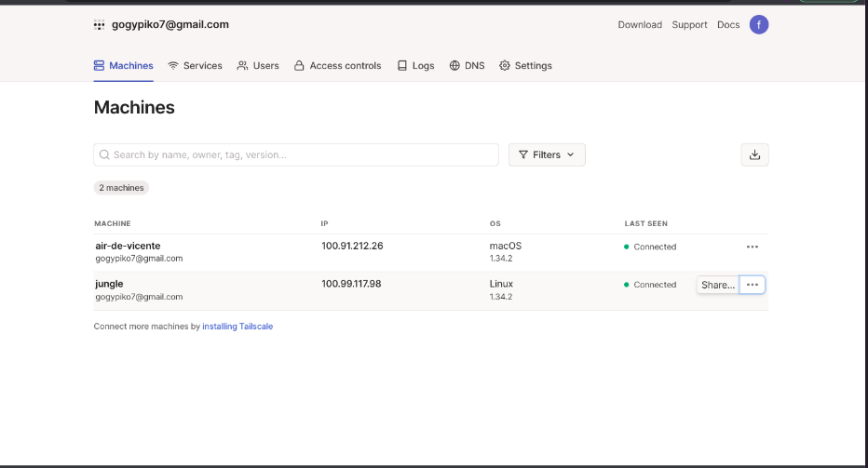Click the export machines download icon
The height and width of the screenshot is (468, 868).
click(754, 155)
